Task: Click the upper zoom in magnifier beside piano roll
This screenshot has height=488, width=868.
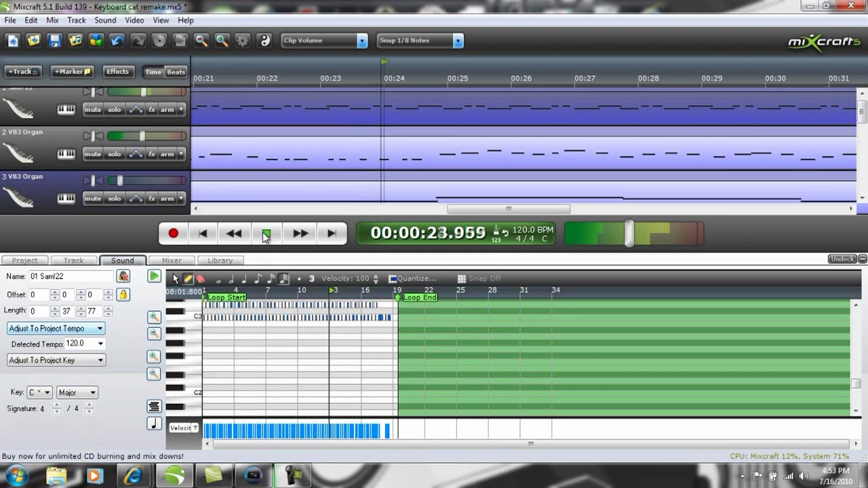Action: tap(154, 317)
